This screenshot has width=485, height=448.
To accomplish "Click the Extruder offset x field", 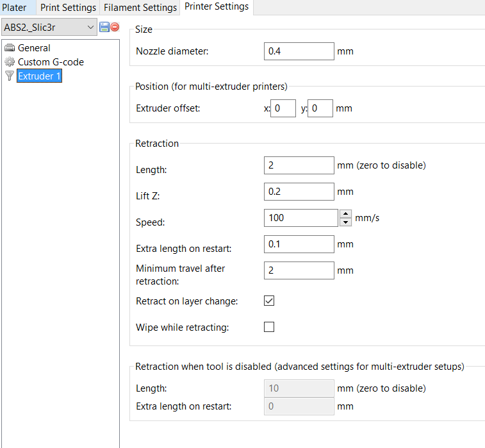I will tap(283, 108).
